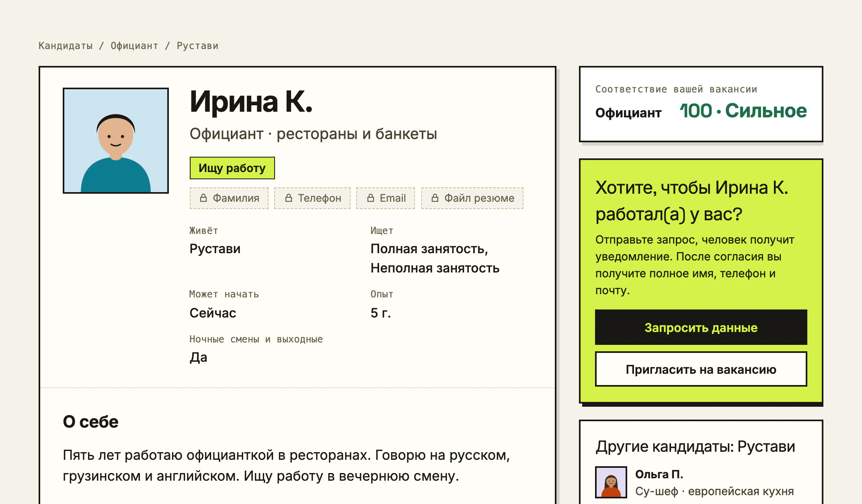Click the lock icon on Файл резюме chip
The image size is (862, 504).
coord(435,198)
